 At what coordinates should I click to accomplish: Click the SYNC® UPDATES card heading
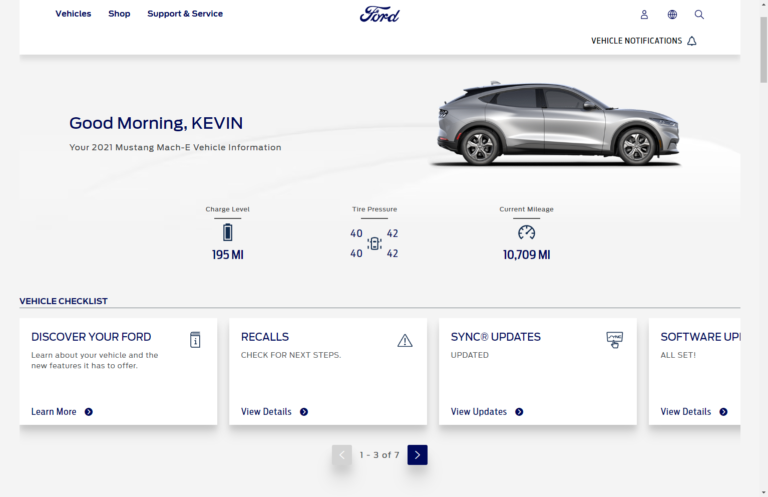click(x=496, y=337)
